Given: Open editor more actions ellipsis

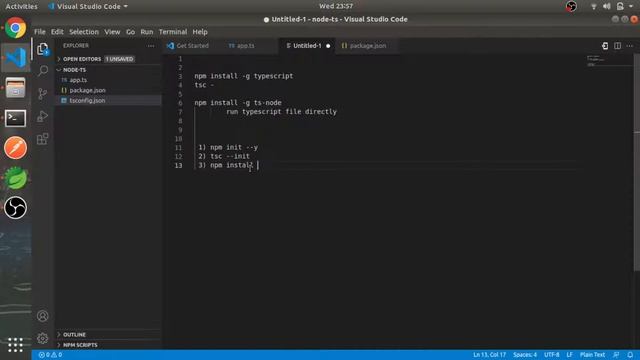Looking at the screenshot, I should click(630, 46).
